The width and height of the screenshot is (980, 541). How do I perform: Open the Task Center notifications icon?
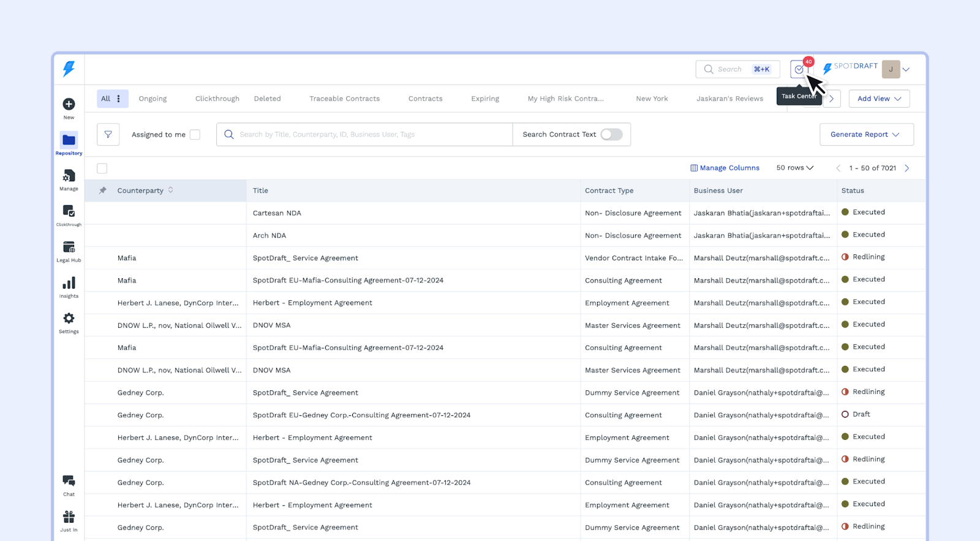pos(799,70)
